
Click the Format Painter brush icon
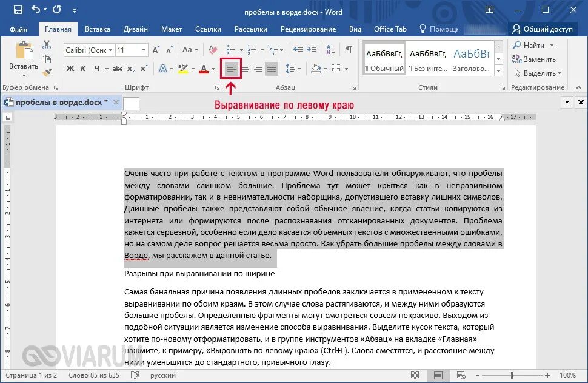47,72
